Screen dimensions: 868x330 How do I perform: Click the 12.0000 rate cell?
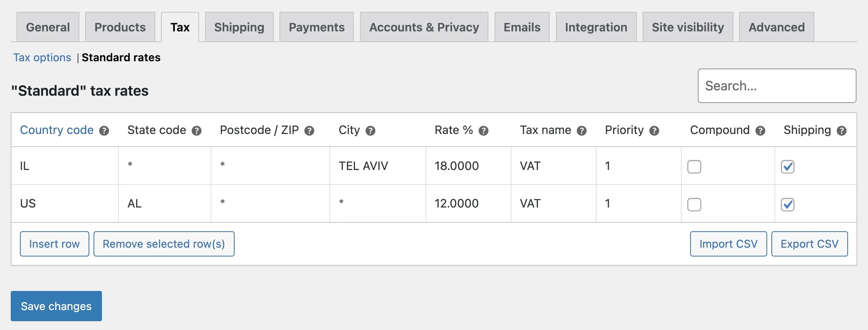[x=469, y=203]
